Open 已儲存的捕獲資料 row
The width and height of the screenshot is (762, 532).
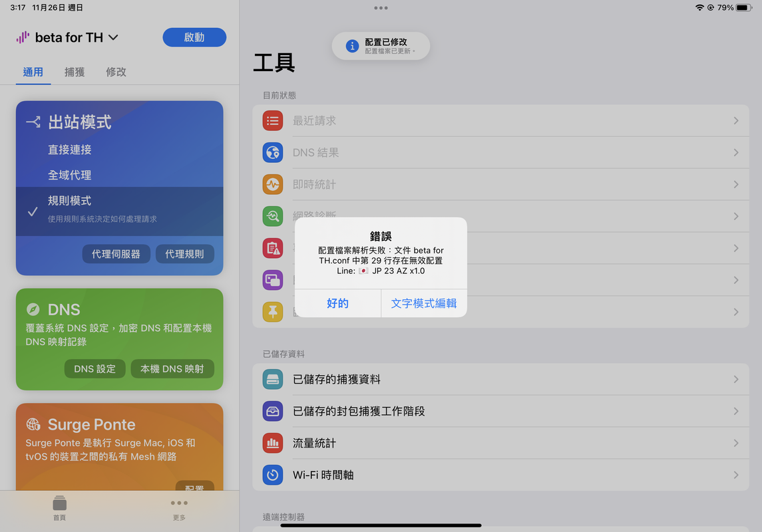pos(500,379)
